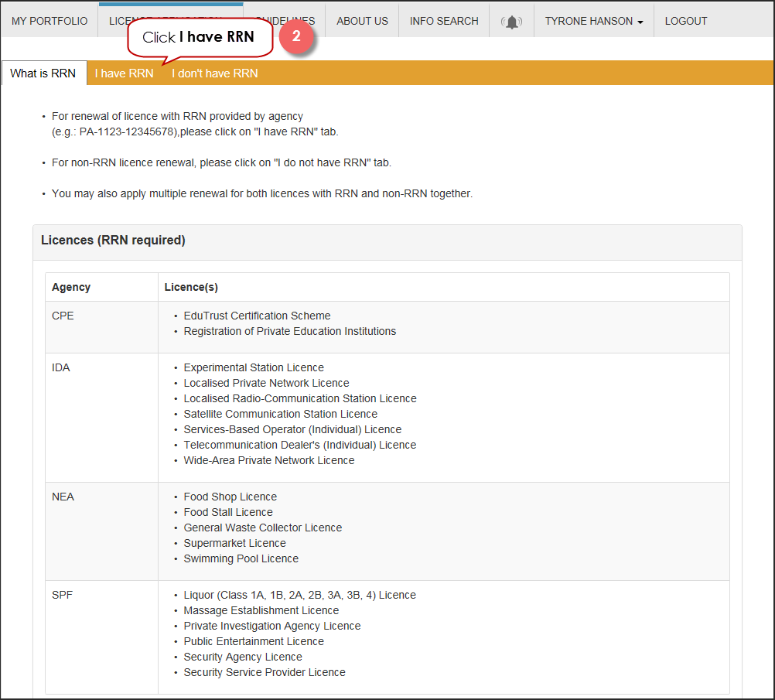
Task: Click Massage Establishment Licence entry
Action: (x=261, y=610)
